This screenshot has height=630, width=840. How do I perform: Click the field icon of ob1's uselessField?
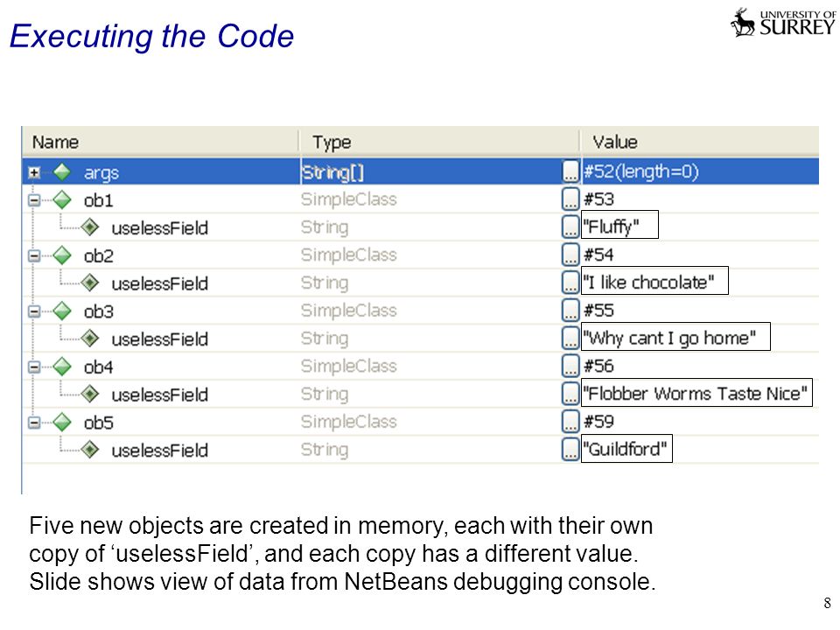point(90,227)
